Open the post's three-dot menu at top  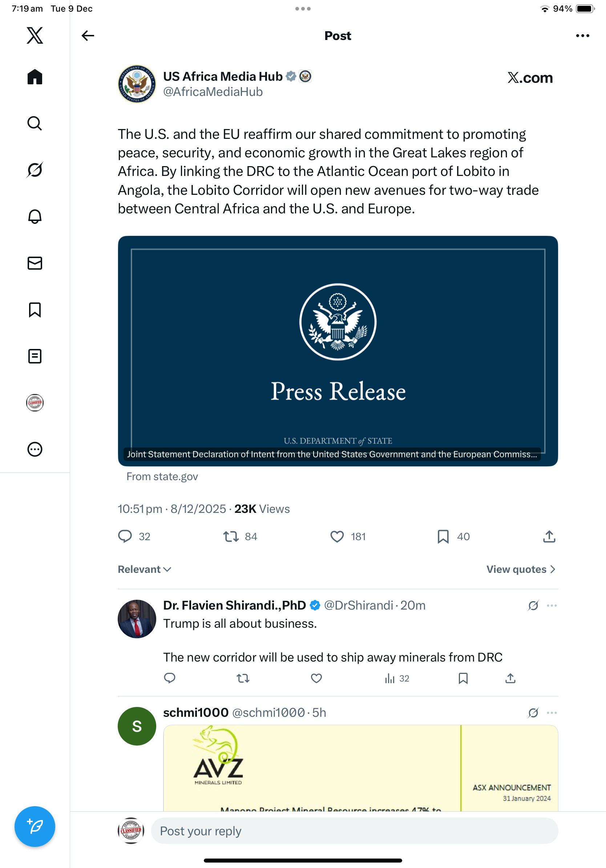[x=582, y=36]
